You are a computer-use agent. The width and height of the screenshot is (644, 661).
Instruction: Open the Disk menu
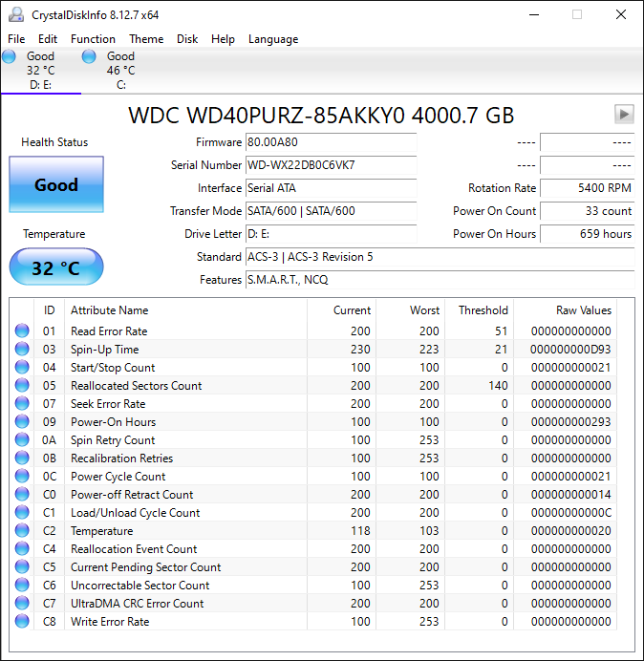(x=187, y=39)
